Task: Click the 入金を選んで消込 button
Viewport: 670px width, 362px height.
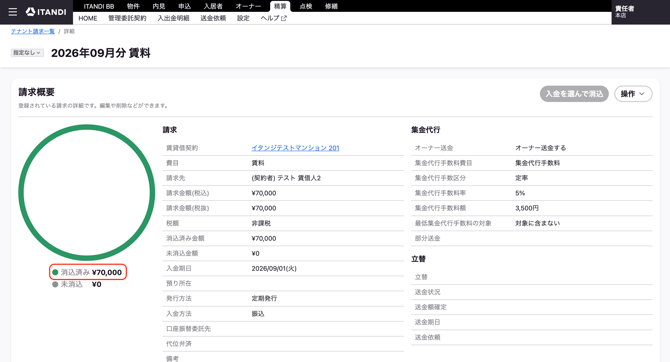Action: click(574, 94)
